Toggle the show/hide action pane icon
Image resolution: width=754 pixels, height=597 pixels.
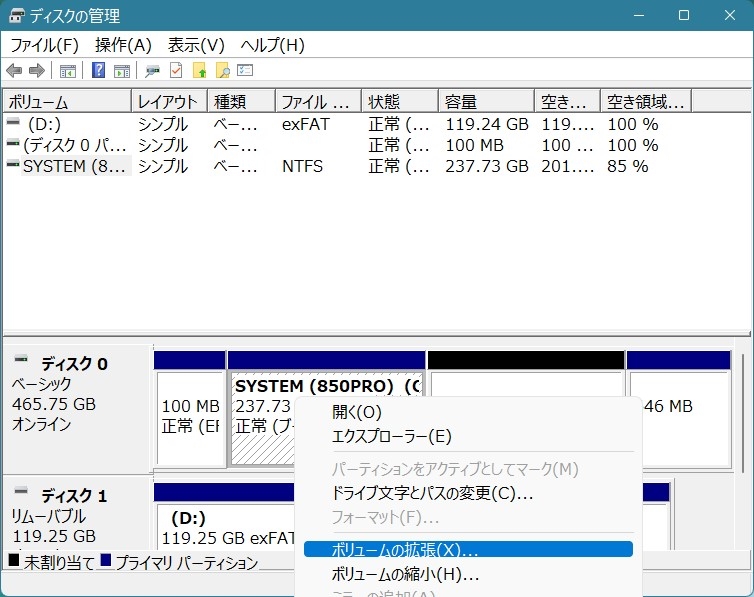tap(122, 71)
